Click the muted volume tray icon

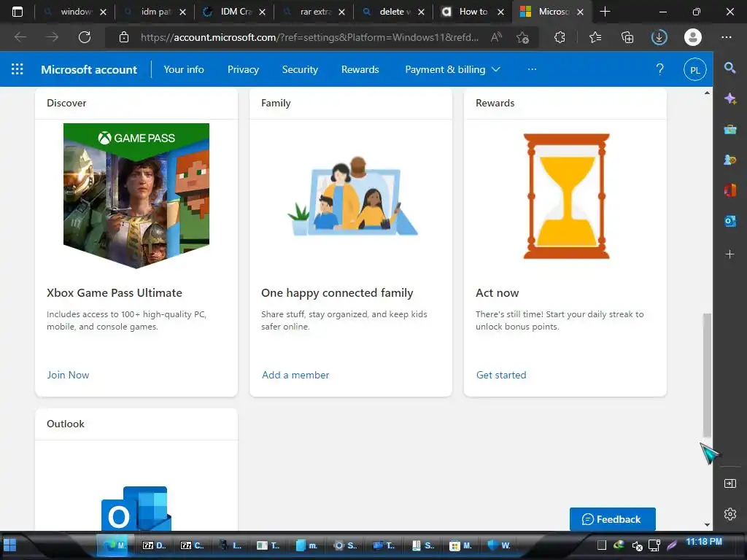coord(637,545)
